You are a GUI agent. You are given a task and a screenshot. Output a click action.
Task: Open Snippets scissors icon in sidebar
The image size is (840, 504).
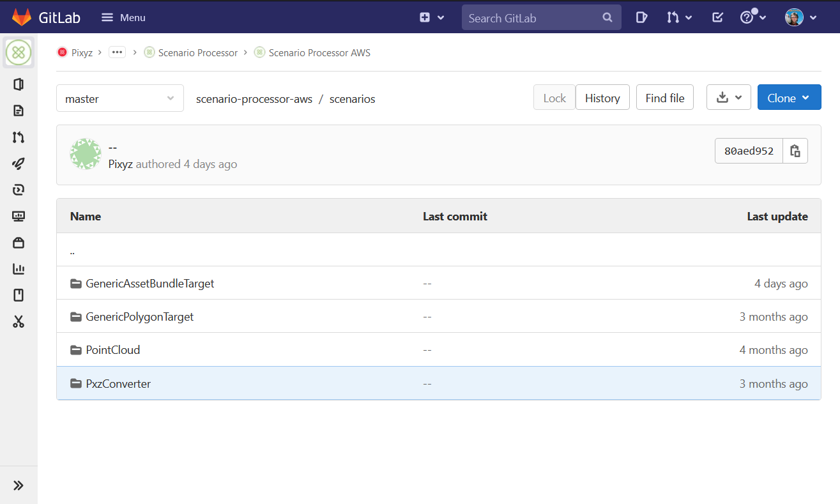19,321
